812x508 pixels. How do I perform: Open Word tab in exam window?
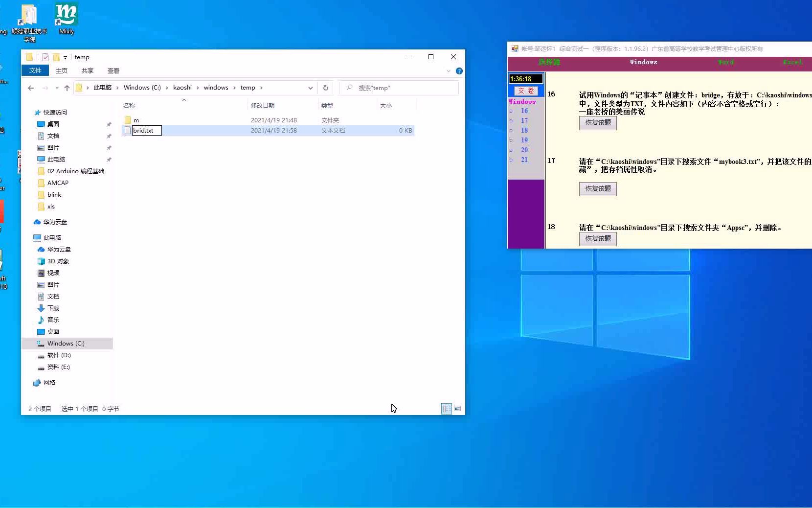[x=725, y=62]
